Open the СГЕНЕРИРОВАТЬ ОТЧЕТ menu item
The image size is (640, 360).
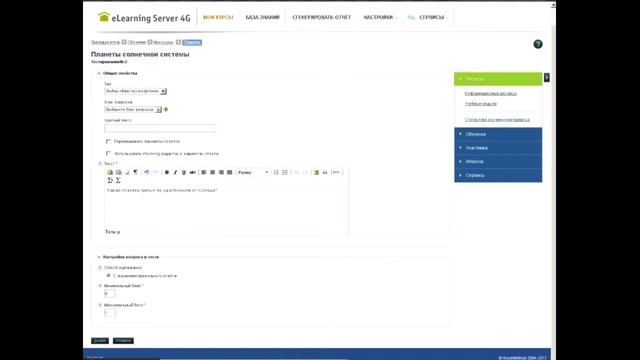click(x=322, y=17)
